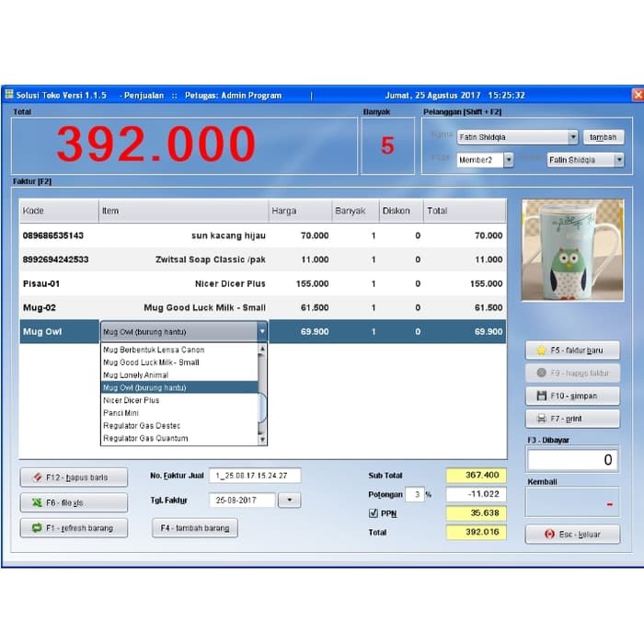The height and width of the screenshot is (644, 644).
Task: Click the F3 Dibayar payment field
Action: tap(571, 459)
